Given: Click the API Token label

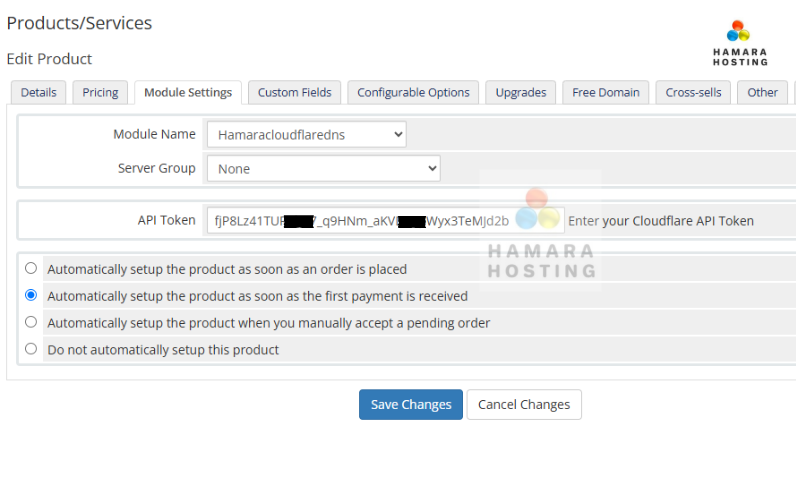Looking at the screenshot, I should pyautogui.click(x=166, y=220).
